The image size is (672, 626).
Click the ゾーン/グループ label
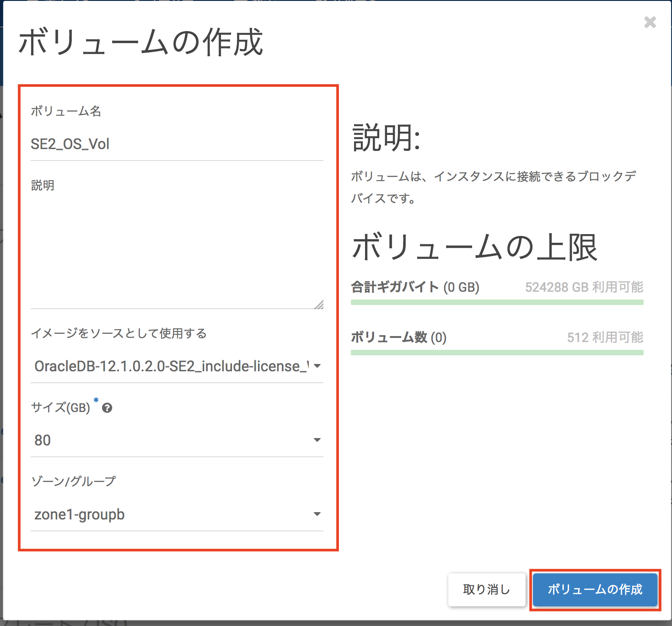point(73,482)
